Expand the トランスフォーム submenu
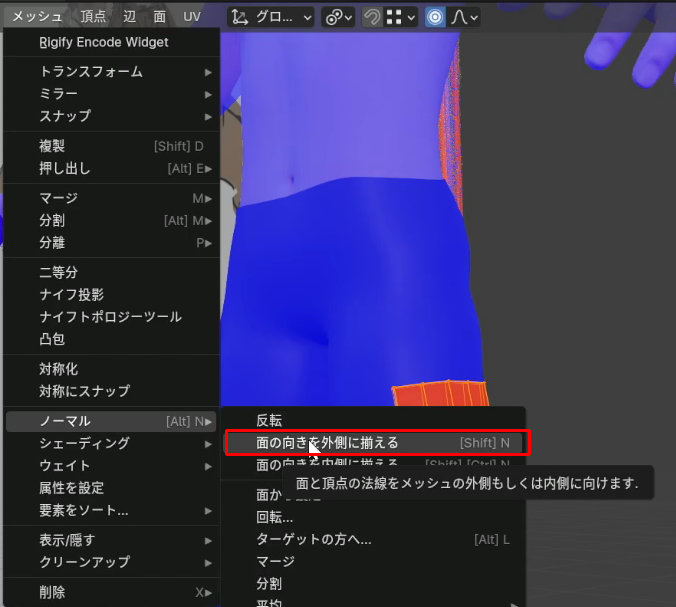This screenshot has width=676, height=607. tap(112, 72)
